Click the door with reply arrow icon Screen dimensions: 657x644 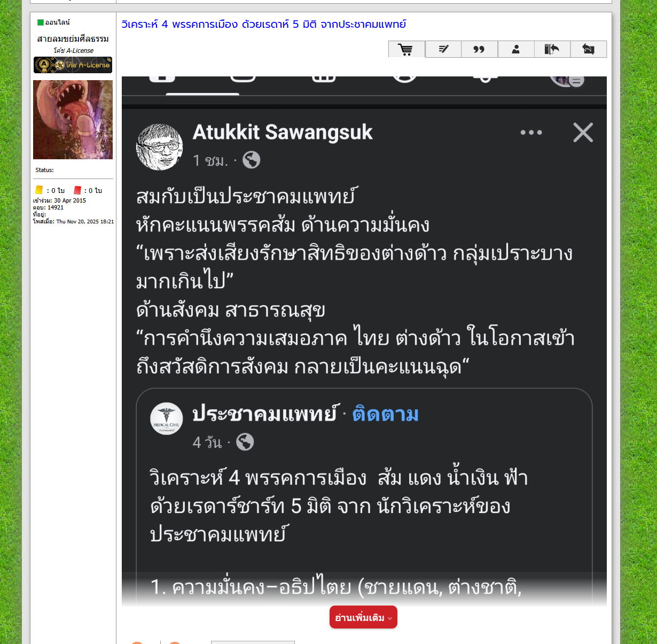(x=552, y=49)
